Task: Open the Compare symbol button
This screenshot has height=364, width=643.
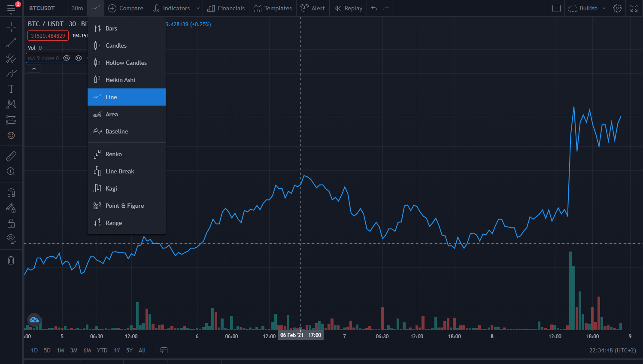Action: pyautogui.click(x=126, y=8)
